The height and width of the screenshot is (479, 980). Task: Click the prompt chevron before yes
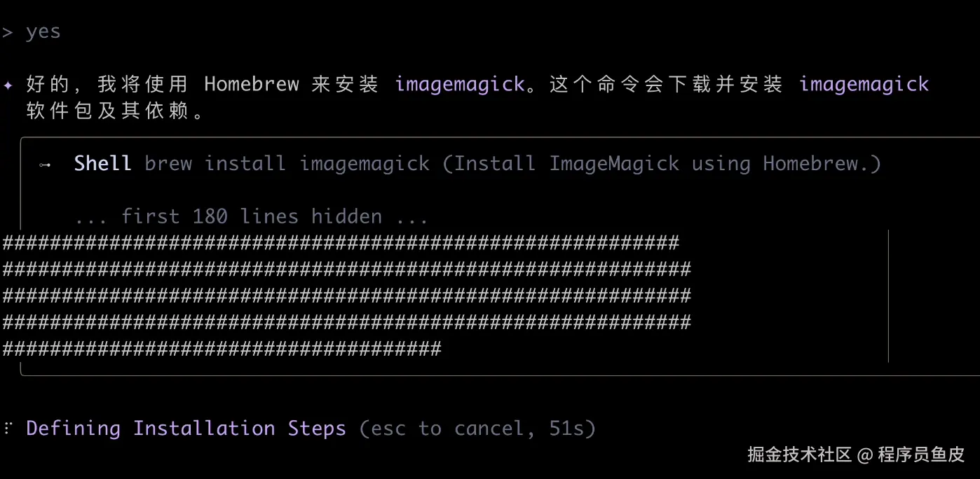pyautogui.click(x=8, y=32)
